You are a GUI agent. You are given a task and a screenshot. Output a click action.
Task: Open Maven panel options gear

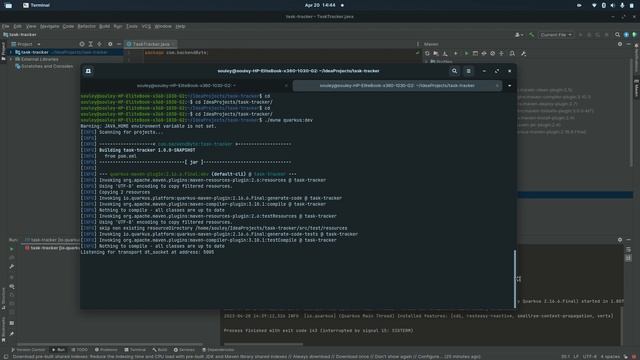tap(620, 44)
